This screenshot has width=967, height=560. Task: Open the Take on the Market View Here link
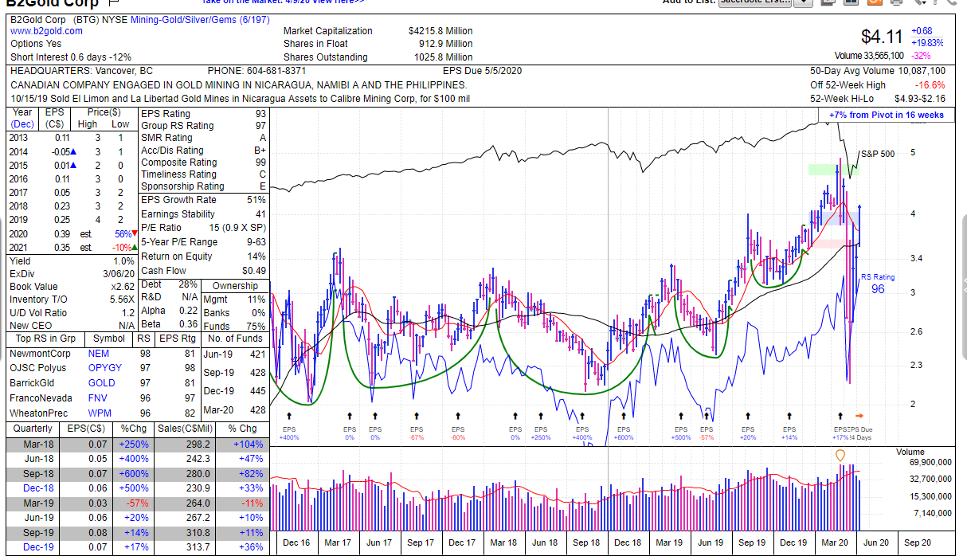click(x=284, y=2)
